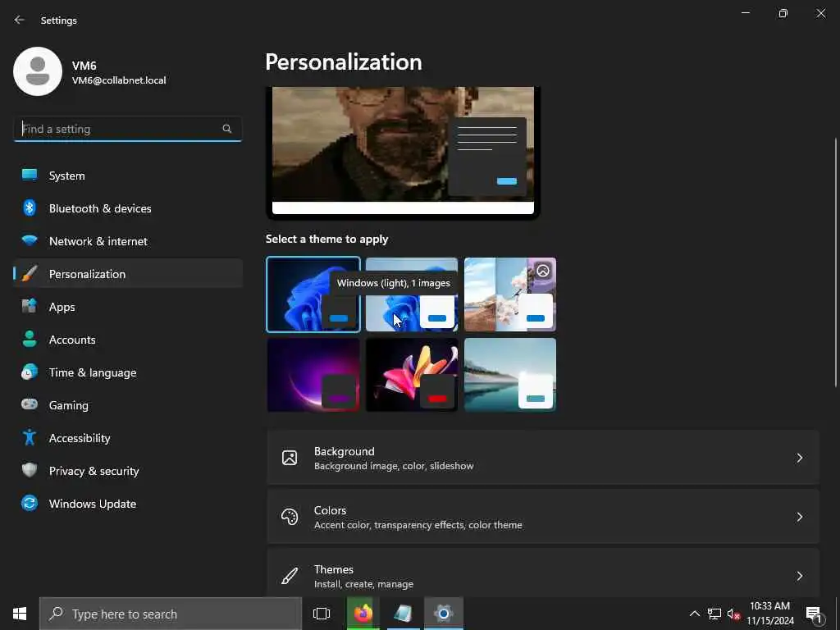This screenshot has height=630, width=840.
Task: Open Firefox from the taskbar
Action: coord(363,614)
